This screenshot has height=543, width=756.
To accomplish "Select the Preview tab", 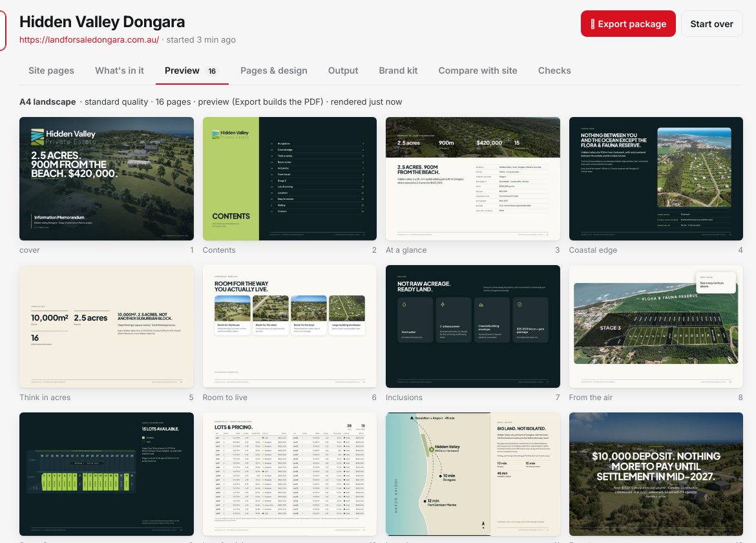I will [x=192, y=70].
